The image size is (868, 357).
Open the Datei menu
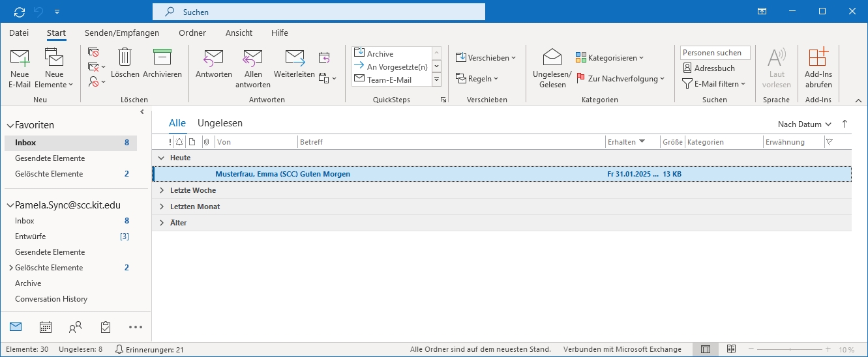point(19,33)
